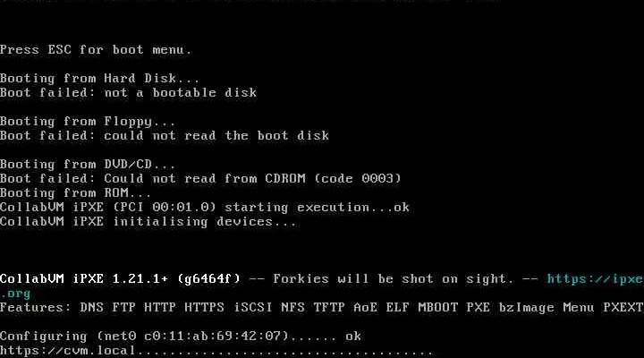Viewport: 644px width, 358px height.
Task: Click the 'Booting from DVD/CD...' line
Action: coord(88,165)
